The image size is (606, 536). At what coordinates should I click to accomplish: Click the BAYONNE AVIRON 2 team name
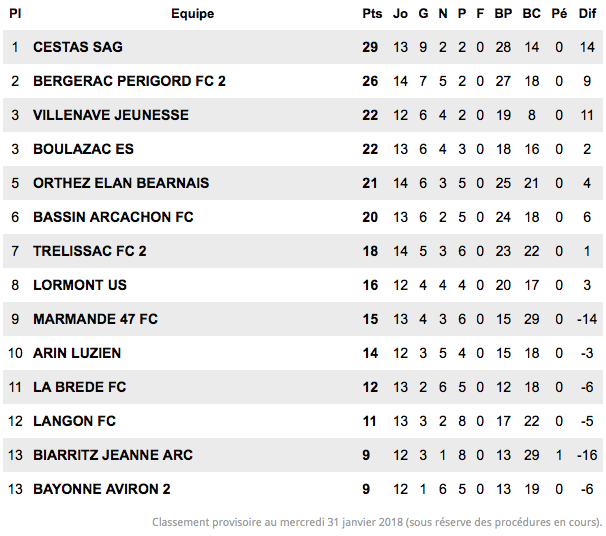point(102,489)
